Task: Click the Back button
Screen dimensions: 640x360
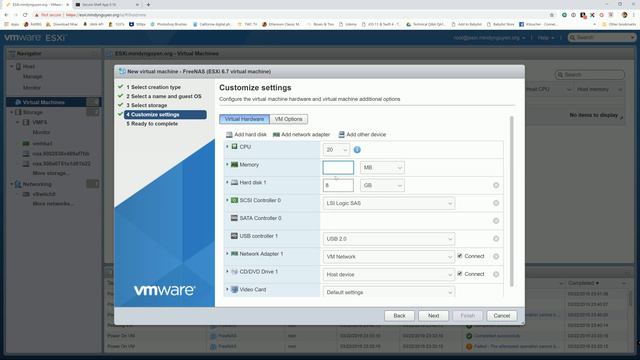Action: click(x=399, y=316)
